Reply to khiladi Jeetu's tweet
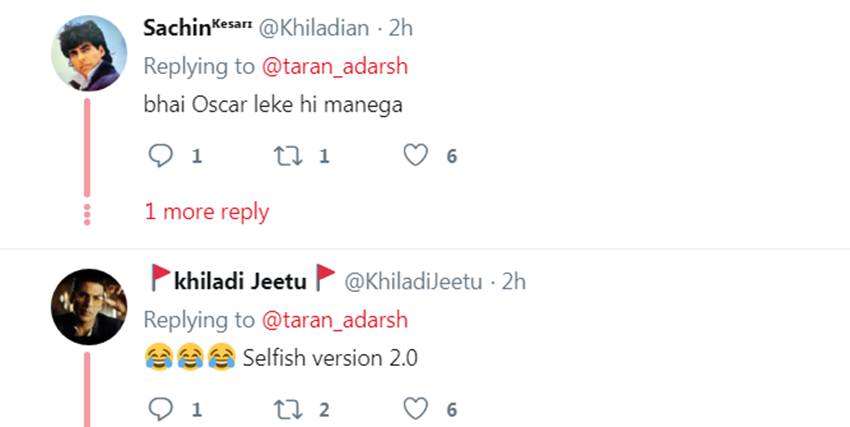 click(x=160, y=408)
